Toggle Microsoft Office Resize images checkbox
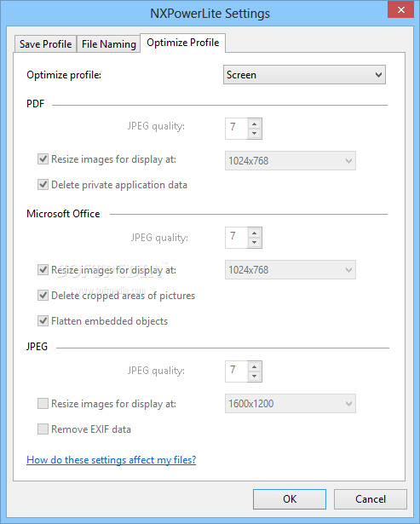 pyautogui.click(x=43, y=269)
